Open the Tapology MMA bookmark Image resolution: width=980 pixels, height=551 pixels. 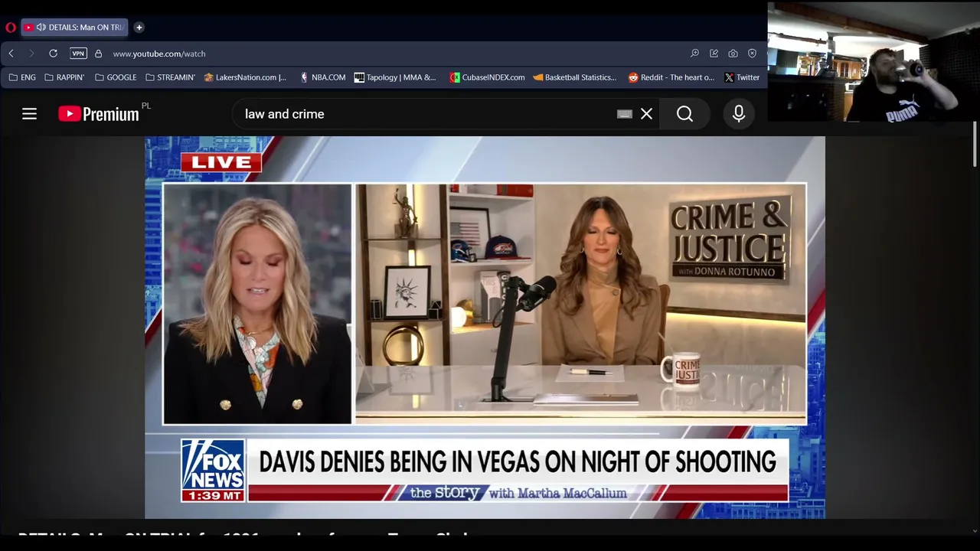(x=395, y=77)
